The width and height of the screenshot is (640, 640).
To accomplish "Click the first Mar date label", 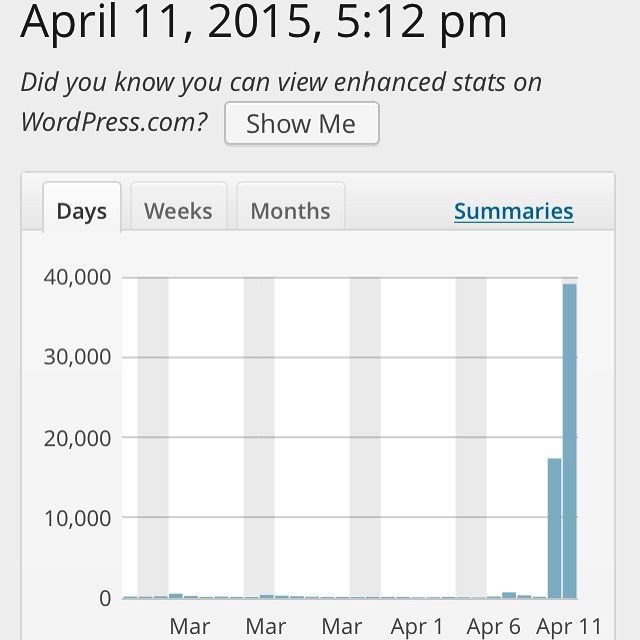I will [x=190, y=626].
